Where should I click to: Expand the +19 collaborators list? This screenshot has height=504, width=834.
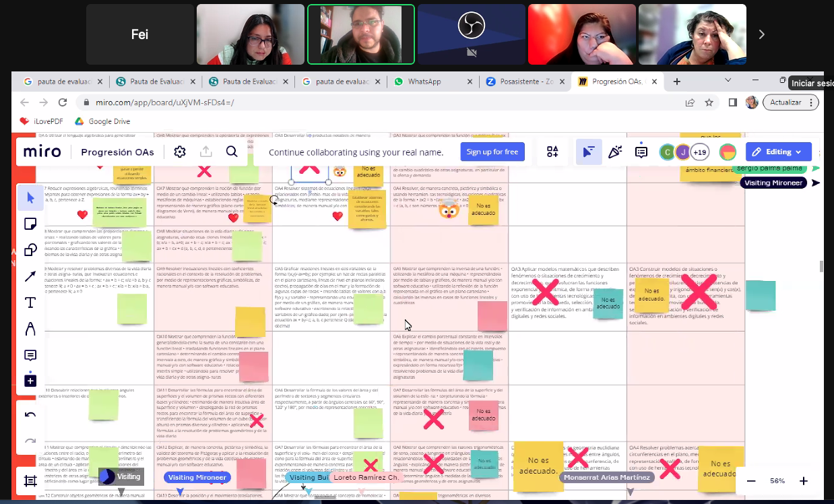point(699,152)
